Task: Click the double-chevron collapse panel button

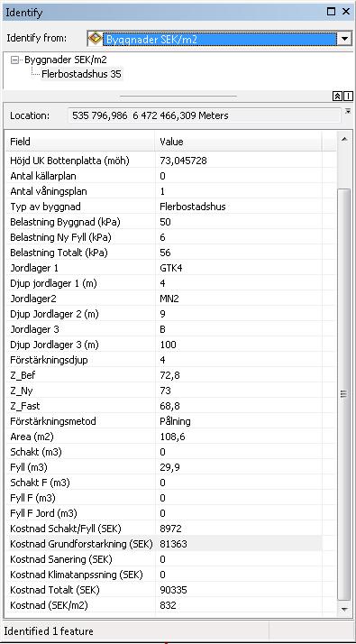Action: (x=337, y=97)
